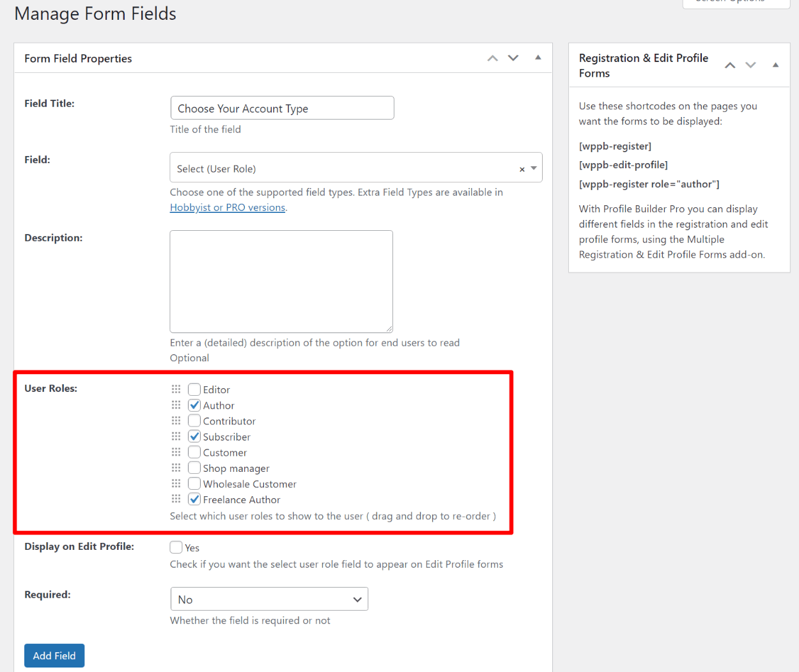This screenshot has height=672, width=799.
Task: Click the Registration & Edit Profile Forms title
Action: 644,65
